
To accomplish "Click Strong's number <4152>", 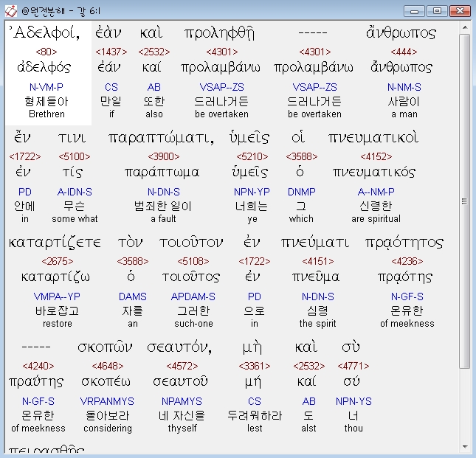I will pyautogui.click(x=376, y=156).
